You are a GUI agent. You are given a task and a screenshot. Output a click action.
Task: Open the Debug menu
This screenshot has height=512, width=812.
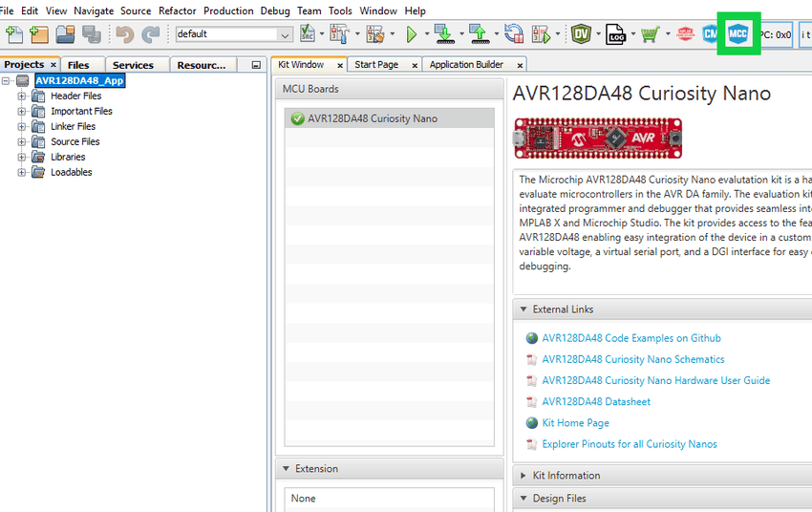coord(275,11)
